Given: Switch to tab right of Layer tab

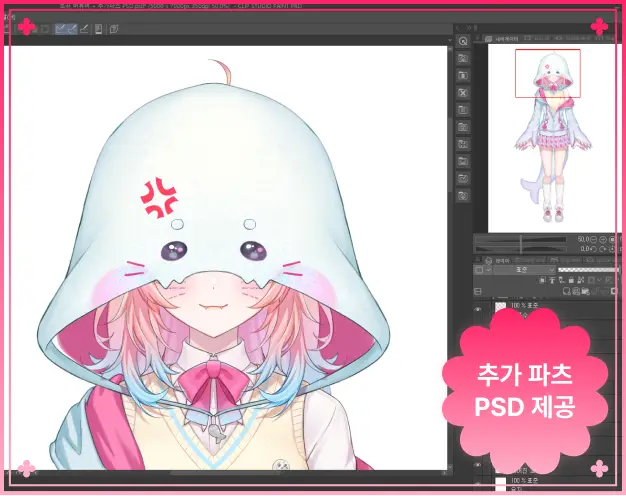Looking at the screenshot, I should coord(530,260).
